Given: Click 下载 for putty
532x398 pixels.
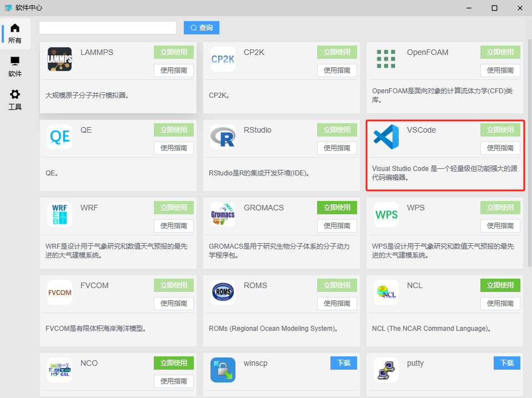Looking at the screenshot, I should [x=507, y=363].
